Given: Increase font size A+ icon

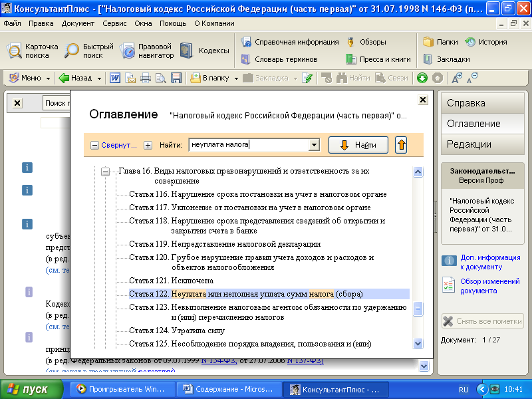Looking at the screenshot, I should 457,78.
